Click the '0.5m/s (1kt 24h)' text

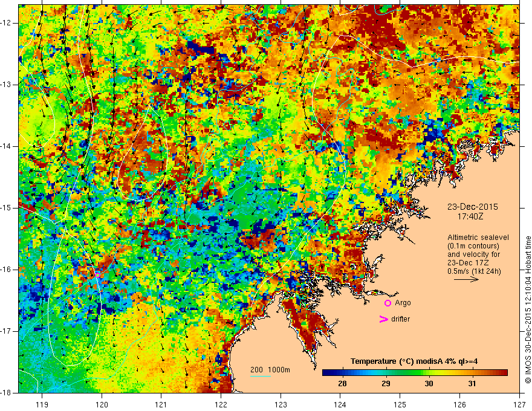[x=474, y=271]
